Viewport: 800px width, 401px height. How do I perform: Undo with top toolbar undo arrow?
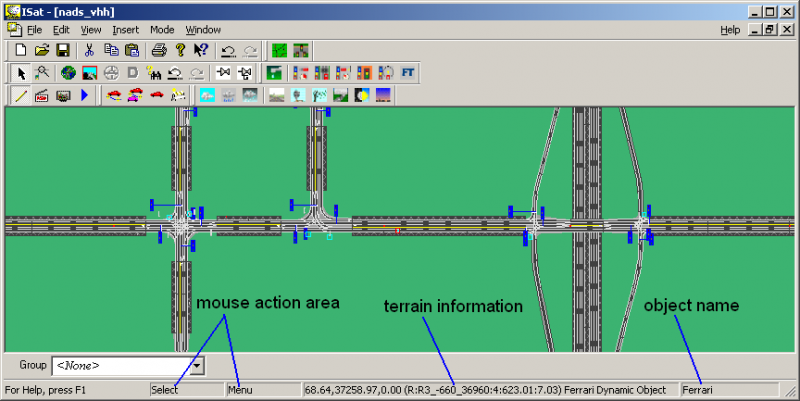pyautogui.click(x=228, y=51)
